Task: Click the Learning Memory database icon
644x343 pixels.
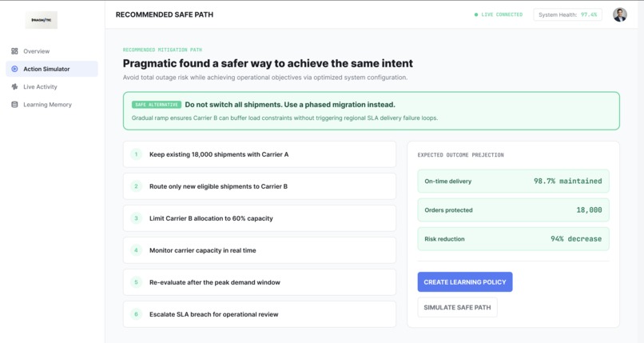Action: pos(14,104)
